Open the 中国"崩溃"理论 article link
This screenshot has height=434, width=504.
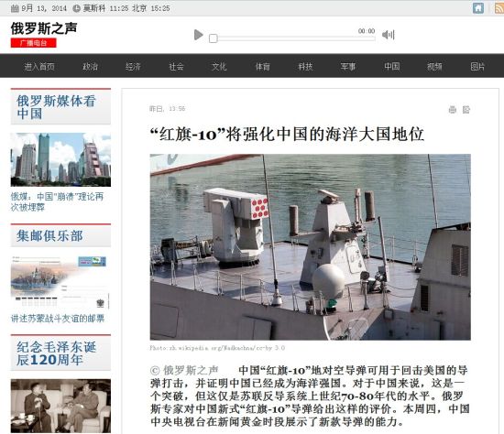tap(57, 201)
